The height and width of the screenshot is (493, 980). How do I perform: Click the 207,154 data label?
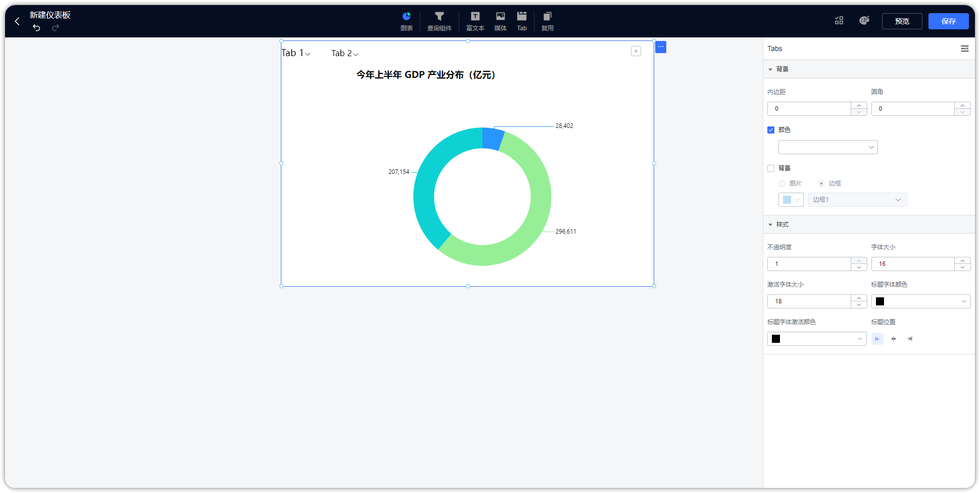tap(399, 172)
